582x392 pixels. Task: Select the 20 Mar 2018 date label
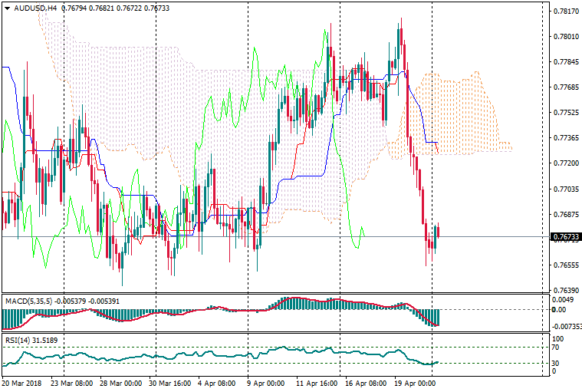point(22,382)
